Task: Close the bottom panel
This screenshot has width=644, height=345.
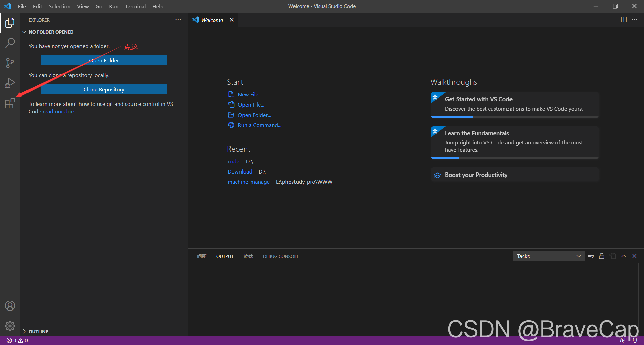Action: (x=634, y=256)
